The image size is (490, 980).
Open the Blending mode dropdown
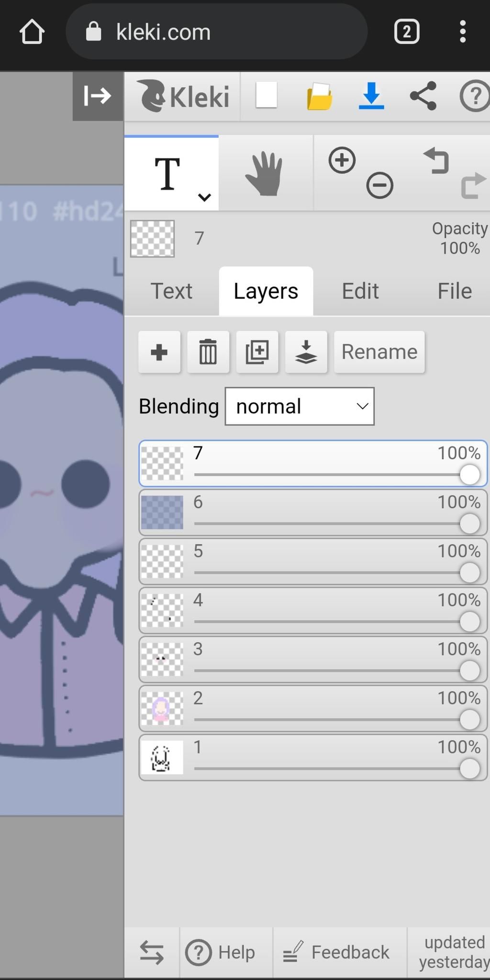click(300, 406)
